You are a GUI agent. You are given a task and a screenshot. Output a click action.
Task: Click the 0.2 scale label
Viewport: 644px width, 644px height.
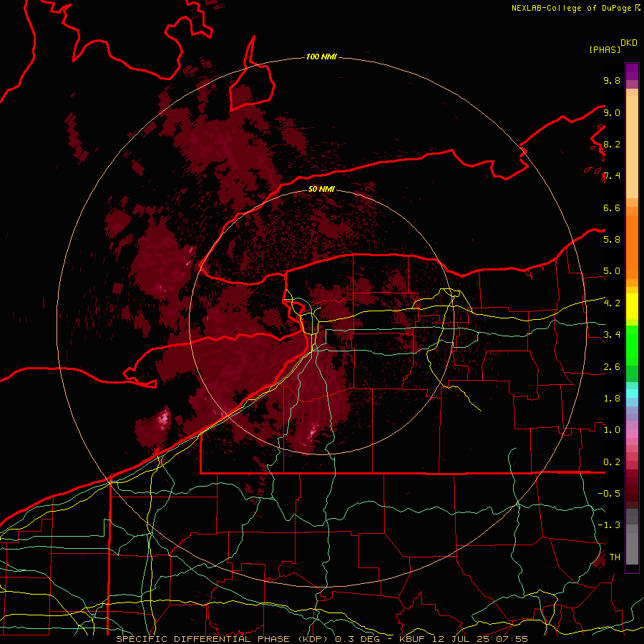[612, 462]
